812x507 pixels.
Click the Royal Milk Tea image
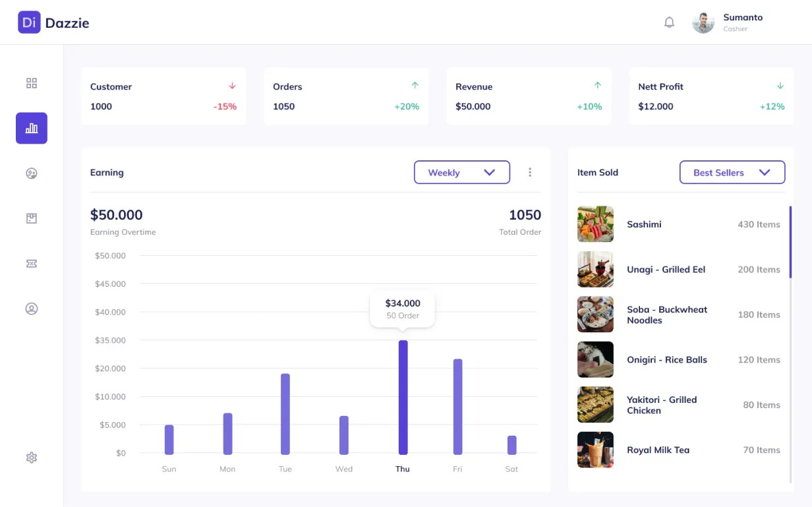pyautogui.click(x=595, y=450)
